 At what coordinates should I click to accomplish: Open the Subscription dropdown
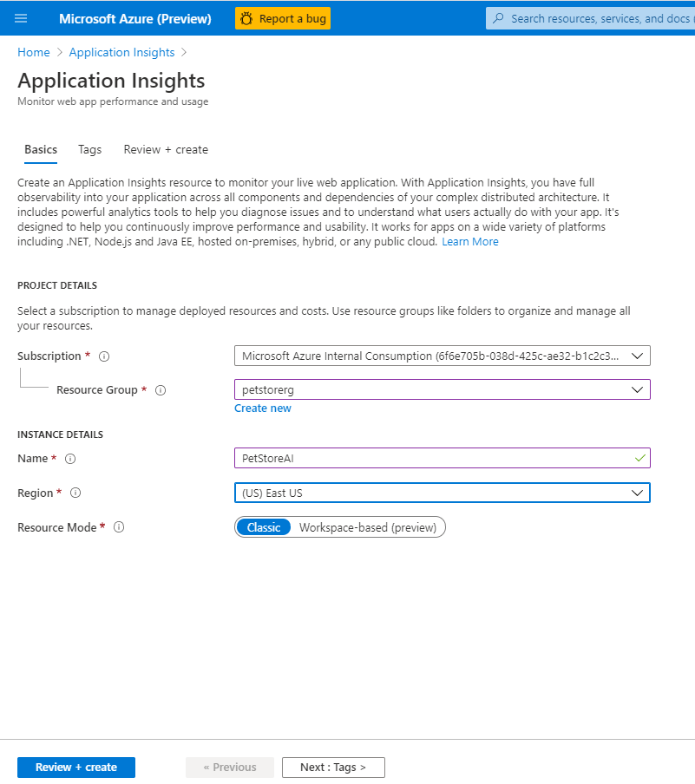pos(639,355)
